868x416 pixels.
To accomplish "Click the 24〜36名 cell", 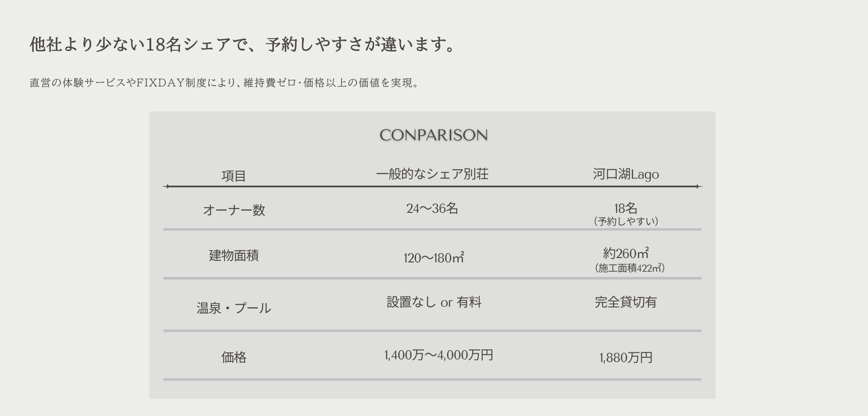I will pyautogui.click(x=432, y=208).
